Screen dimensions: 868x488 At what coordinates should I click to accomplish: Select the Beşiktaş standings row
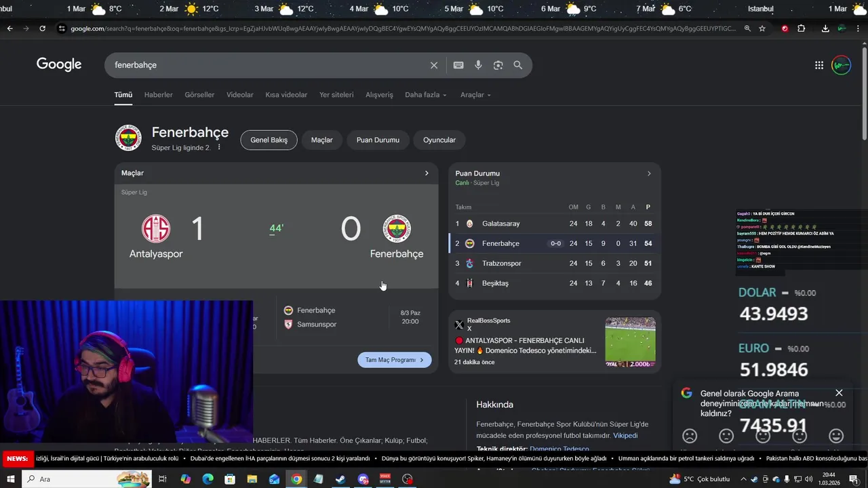click(x=554, y=283)
